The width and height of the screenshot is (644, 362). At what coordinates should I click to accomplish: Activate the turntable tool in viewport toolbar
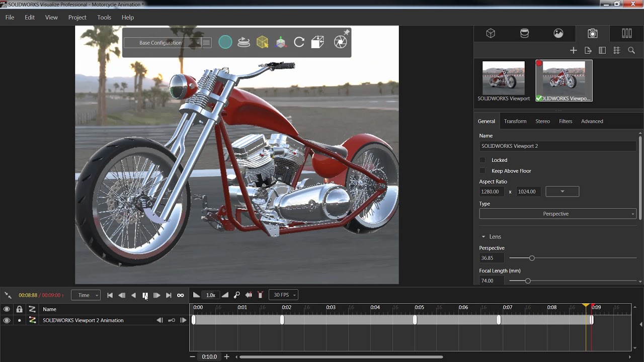(244, 42)
